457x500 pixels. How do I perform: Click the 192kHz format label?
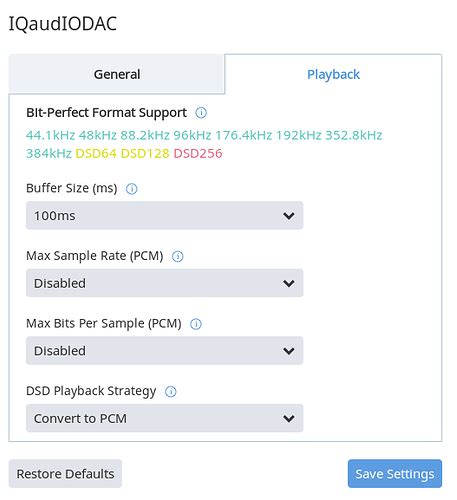tap(298, 135)
